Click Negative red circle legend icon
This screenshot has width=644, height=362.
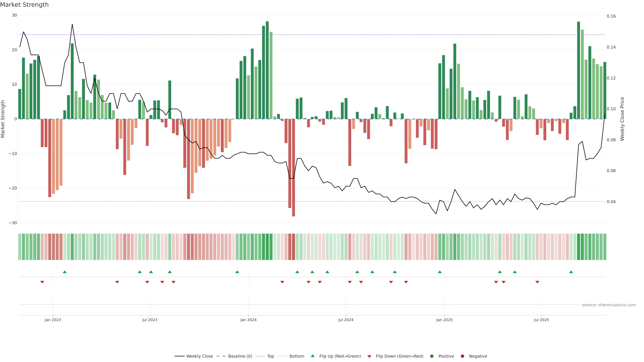tap(462, 356)
